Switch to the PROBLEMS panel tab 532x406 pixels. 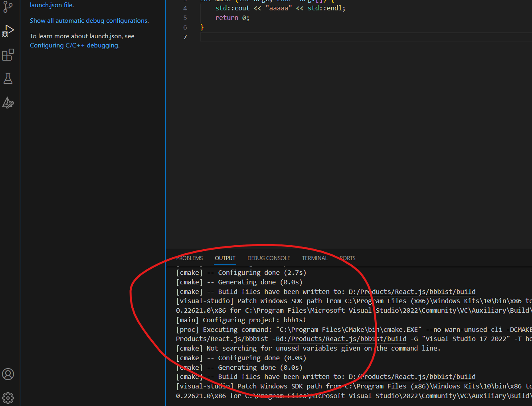(190, 258)
